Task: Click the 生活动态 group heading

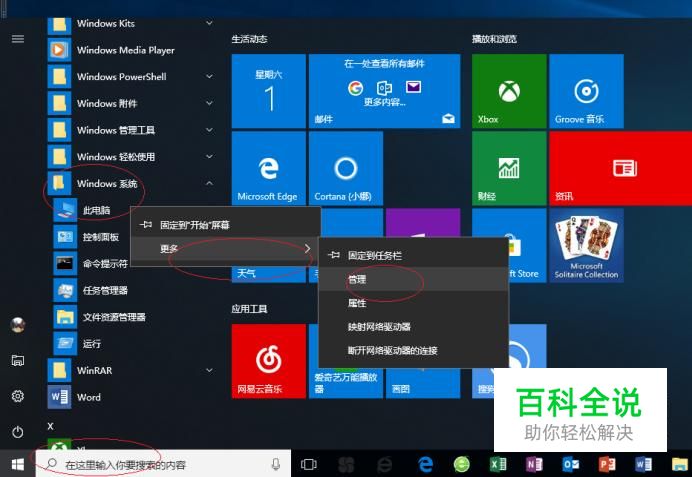Action: point(249,39)
